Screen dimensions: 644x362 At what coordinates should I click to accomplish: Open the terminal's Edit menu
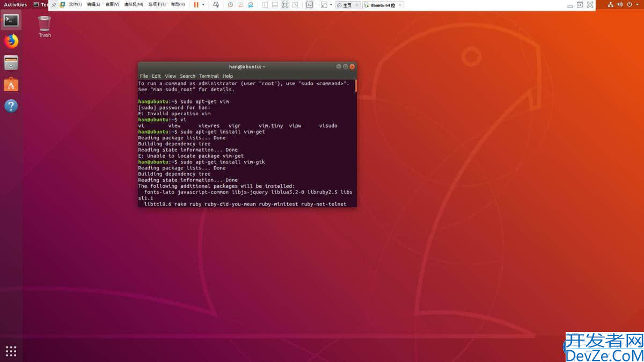point(156,76)
